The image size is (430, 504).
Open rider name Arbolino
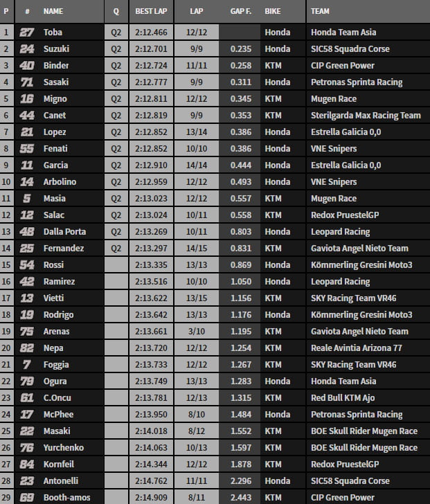pyautogui.click(x=59, y=182)
